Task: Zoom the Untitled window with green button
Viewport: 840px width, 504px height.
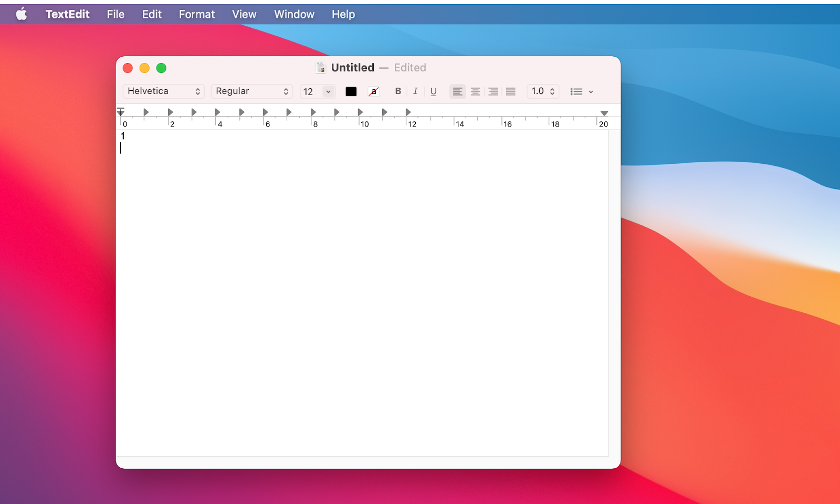Action: point(161,68)
